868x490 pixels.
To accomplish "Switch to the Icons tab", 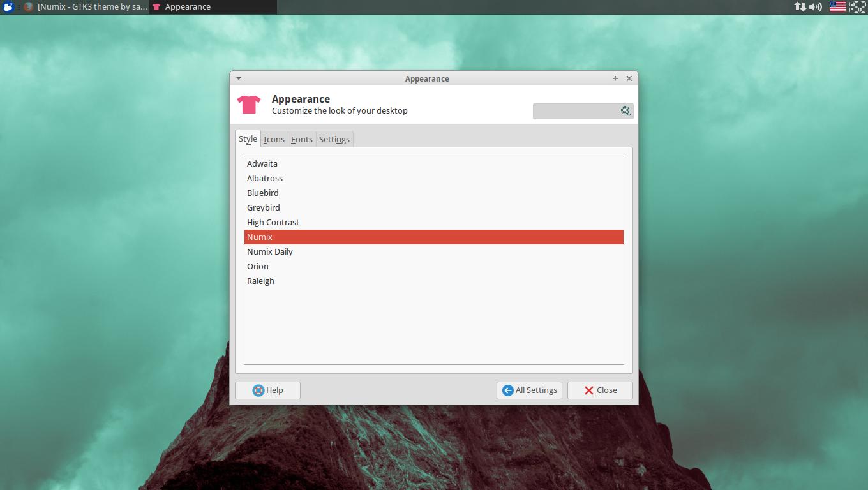I will point(274,139).
